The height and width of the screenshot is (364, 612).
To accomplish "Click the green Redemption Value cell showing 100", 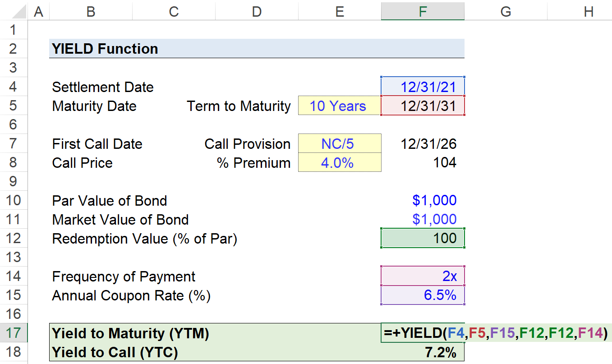I will 423,238.
